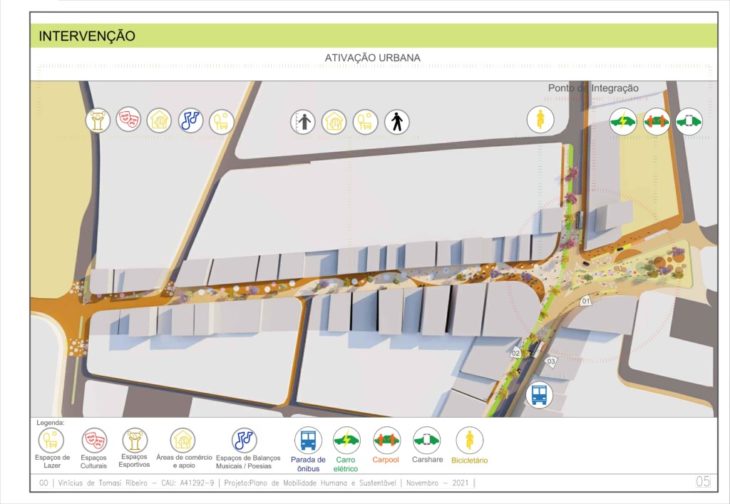Screen dimensions: 730x504
Task: Click the Carro elétrico legend icon
Action: (x=346, y=440)
